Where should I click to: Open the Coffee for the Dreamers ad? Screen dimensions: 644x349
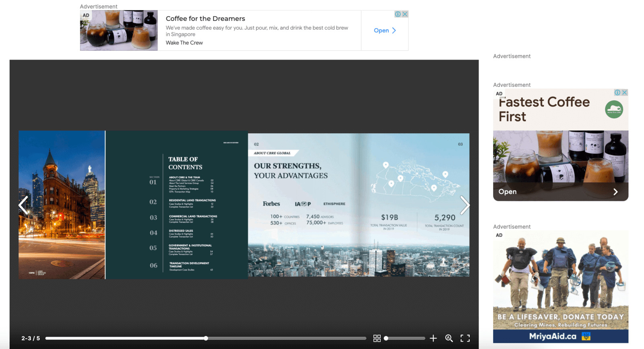point(385,31)
